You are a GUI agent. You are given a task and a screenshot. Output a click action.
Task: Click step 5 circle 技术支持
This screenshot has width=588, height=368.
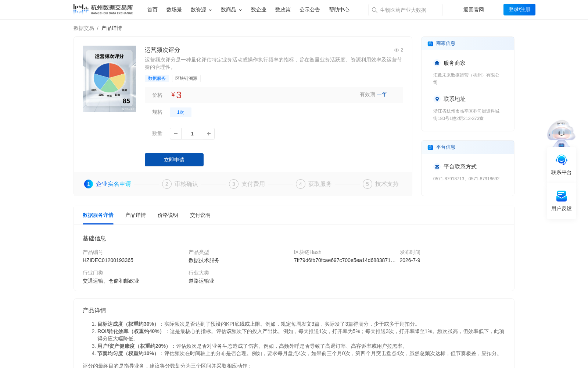(x=367, y=184)
